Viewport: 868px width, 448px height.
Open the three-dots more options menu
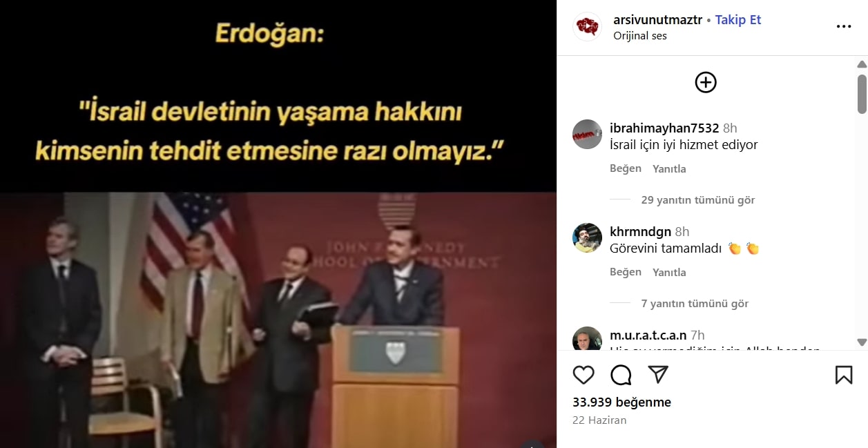(843, 27)
